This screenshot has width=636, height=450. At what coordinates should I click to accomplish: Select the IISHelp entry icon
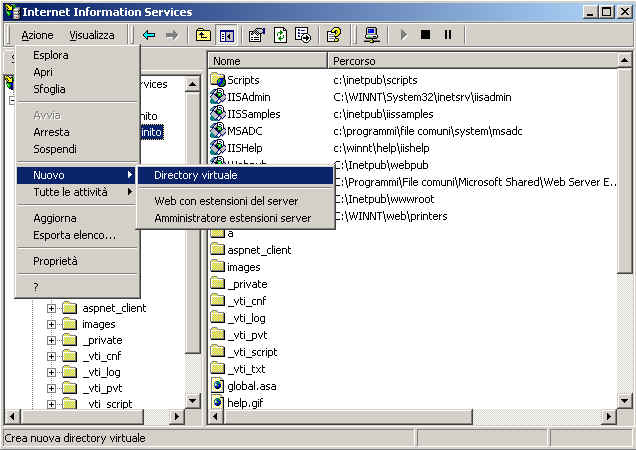pyautogui.click(x=218, y=148)
